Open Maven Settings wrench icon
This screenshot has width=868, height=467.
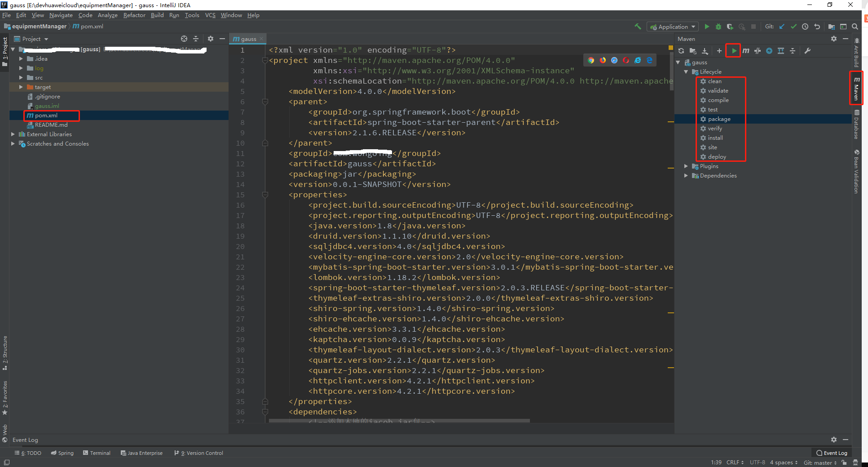click(x=807, y=51)
